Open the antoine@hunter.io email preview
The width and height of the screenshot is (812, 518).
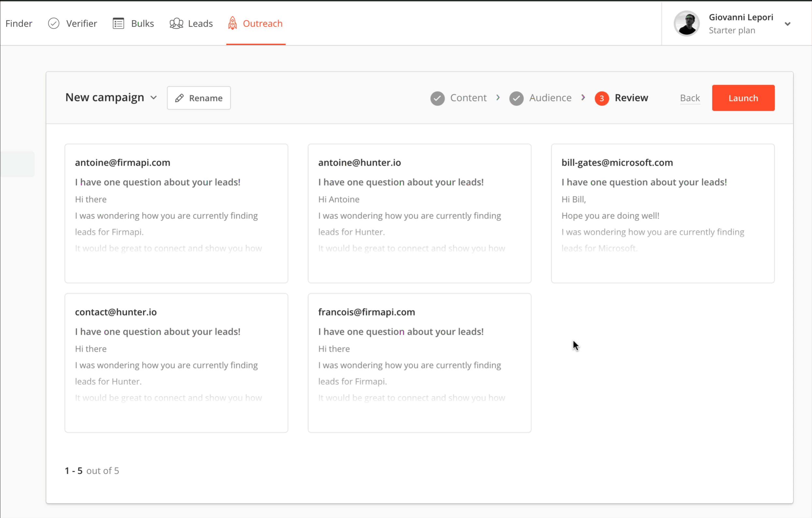point(419,213)
